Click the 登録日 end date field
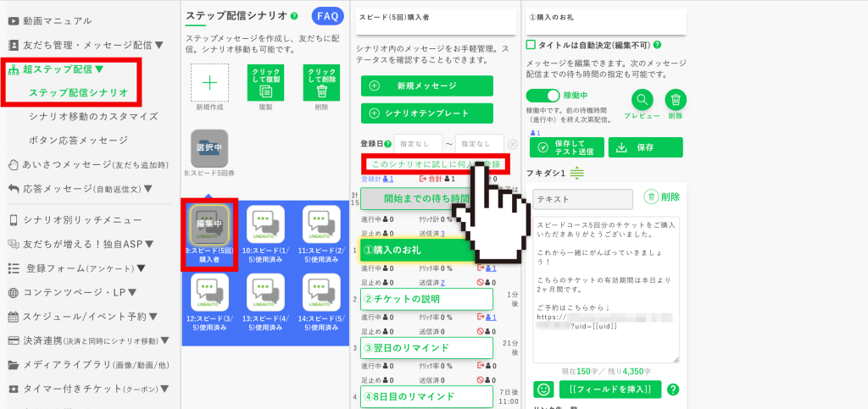Image resolution: width=868 pixels, height=409 pixels. [x=480, y=144]
